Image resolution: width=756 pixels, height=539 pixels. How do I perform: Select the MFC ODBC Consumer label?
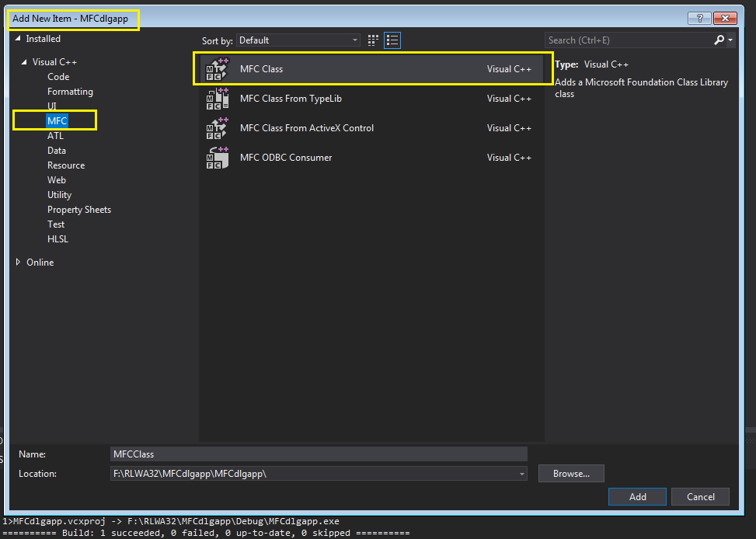(286, 158)
